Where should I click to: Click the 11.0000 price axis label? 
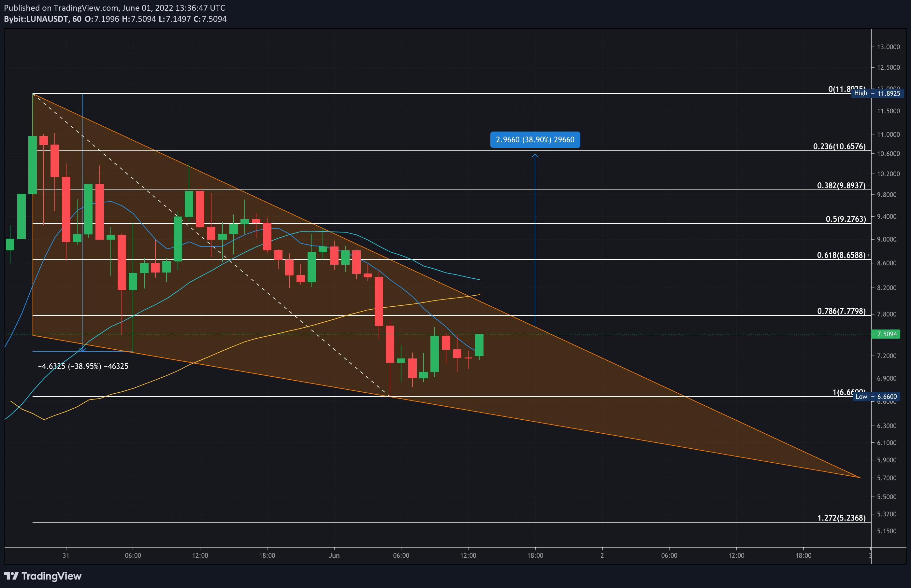click(x=889, y=134)
